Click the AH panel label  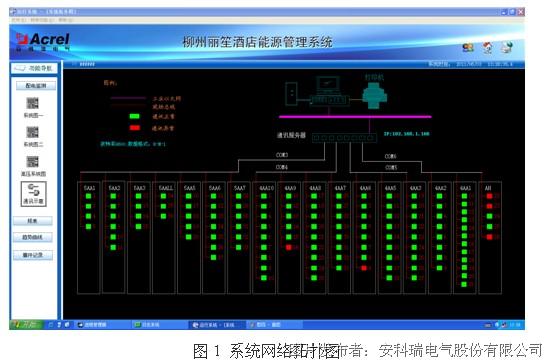(x=488, y=188)
